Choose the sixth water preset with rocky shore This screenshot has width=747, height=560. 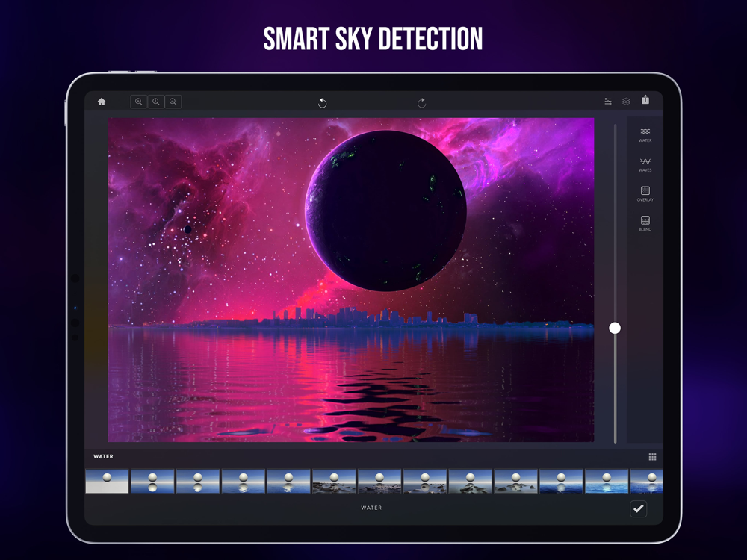point(334,482)
